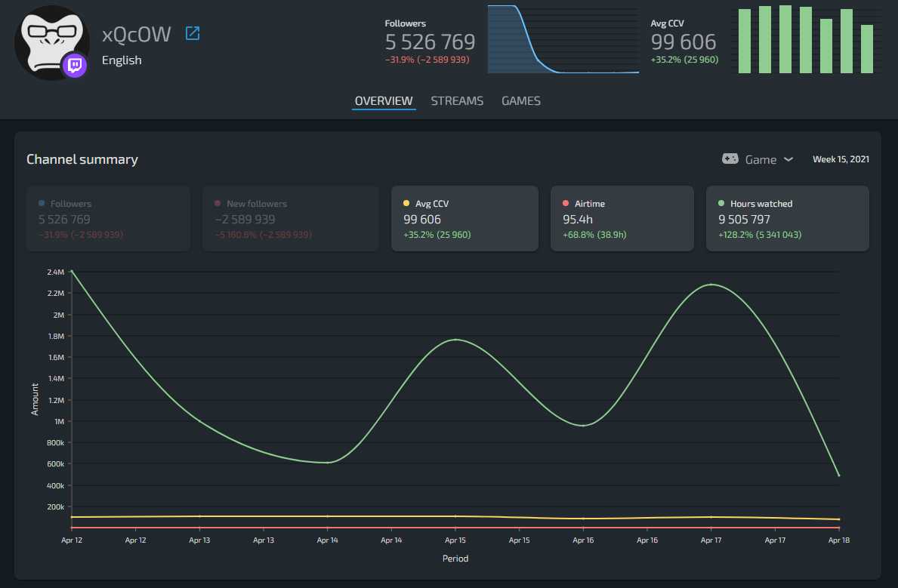Expand the Game dropdown chevron
898x588 pixels.
pyautogui.click(x=788, y=159)
